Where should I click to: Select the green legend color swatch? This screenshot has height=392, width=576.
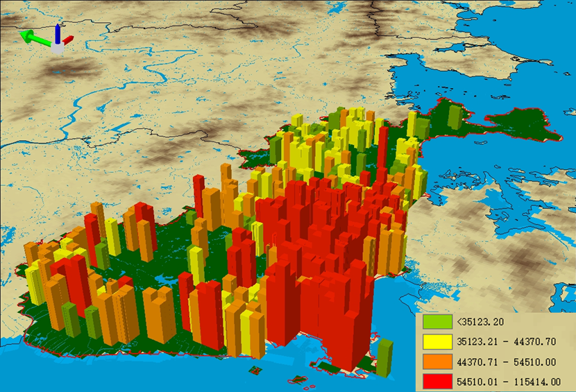click(x=436, y=322)
